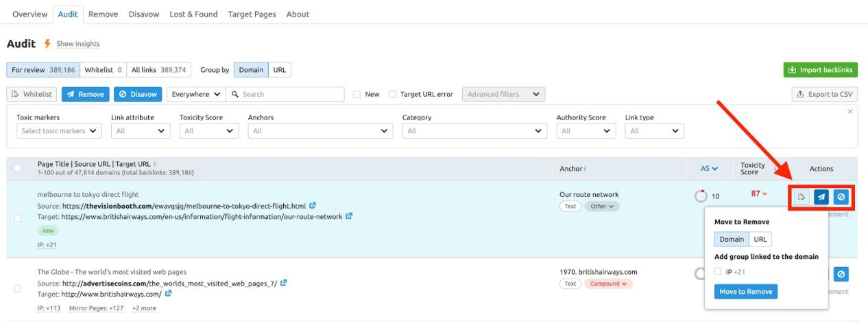868x322 pixels.
Task: Switch to the Disavow tab
Action: (x=144, y=14)
